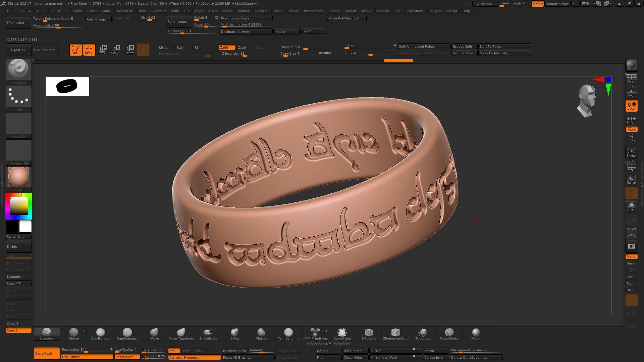Viewport: 644px width, 362px height.
Task: Toggle >X< symmetry axis
Action: coord(174,351)
